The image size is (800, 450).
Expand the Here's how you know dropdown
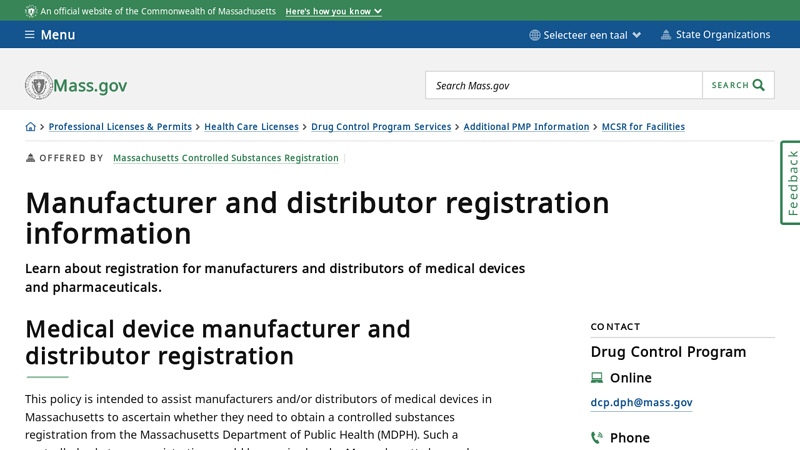[333, 11]
